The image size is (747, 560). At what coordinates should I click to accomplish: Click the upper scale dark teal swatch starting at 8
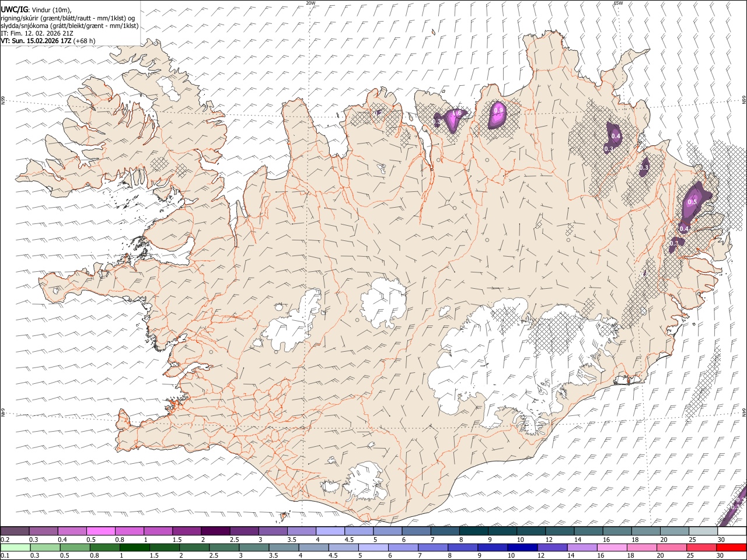pos(474,531)
